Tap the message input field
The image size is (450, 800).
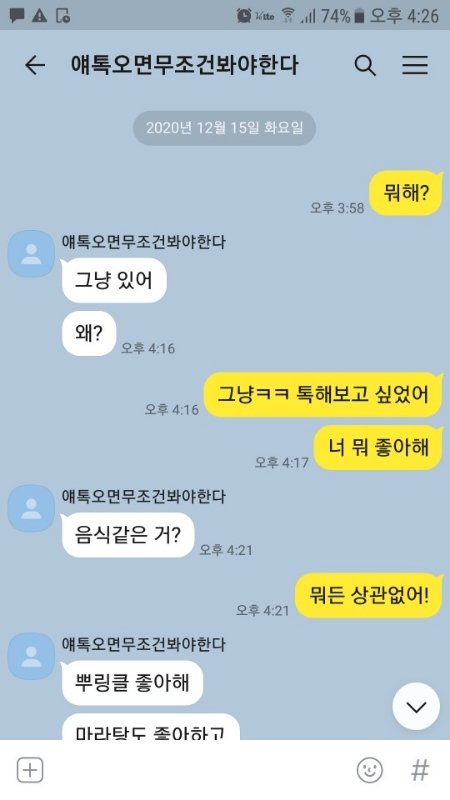pyautogui.click(x=199, y=770)
